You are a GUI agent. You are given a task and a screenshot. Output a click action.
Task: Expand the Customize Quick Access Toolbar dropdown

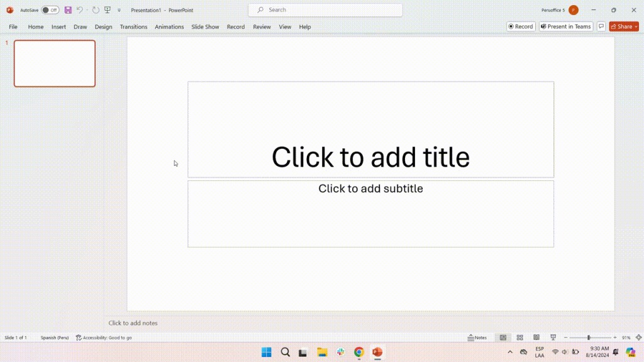[119, 11]
